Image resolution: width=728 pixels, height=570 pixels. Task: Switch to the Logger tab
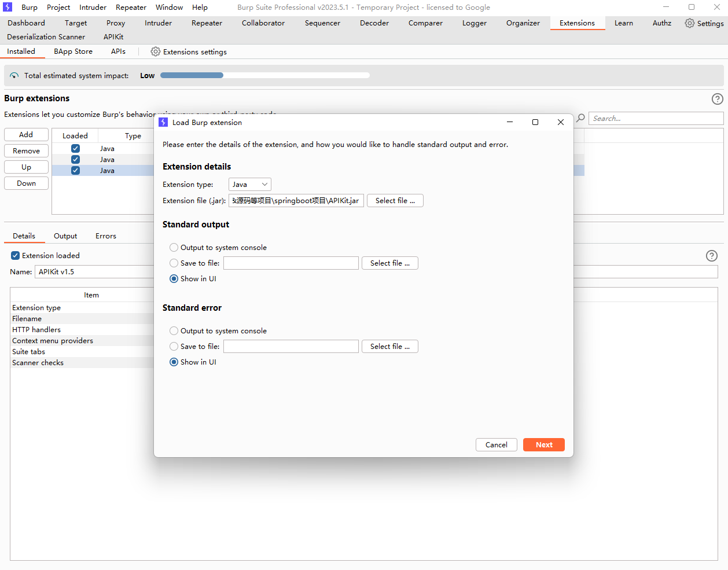pyautogui.click(x=475, y=23)
